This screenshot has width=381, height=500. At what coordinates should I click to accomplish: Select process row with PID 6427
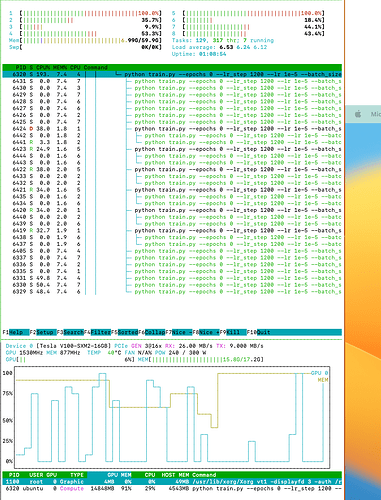(x=172, y=108)
